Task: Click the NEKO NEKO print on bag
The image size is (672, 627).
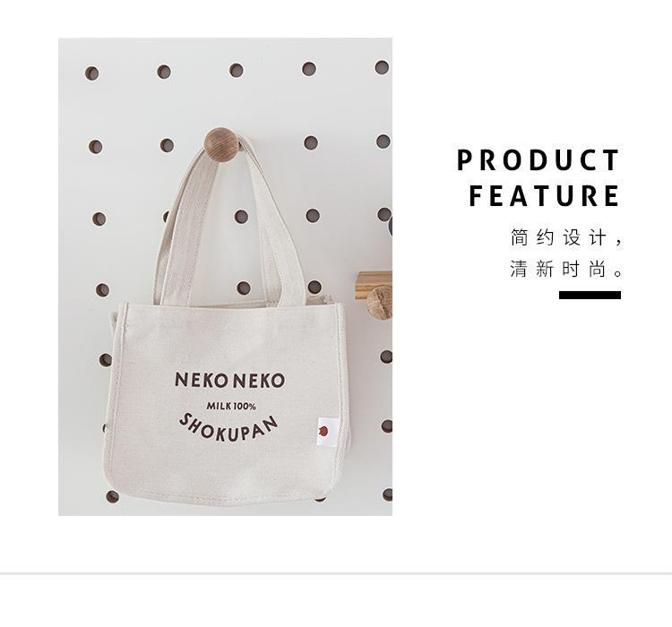Action: pyautogui.click(x=229, y=380)
